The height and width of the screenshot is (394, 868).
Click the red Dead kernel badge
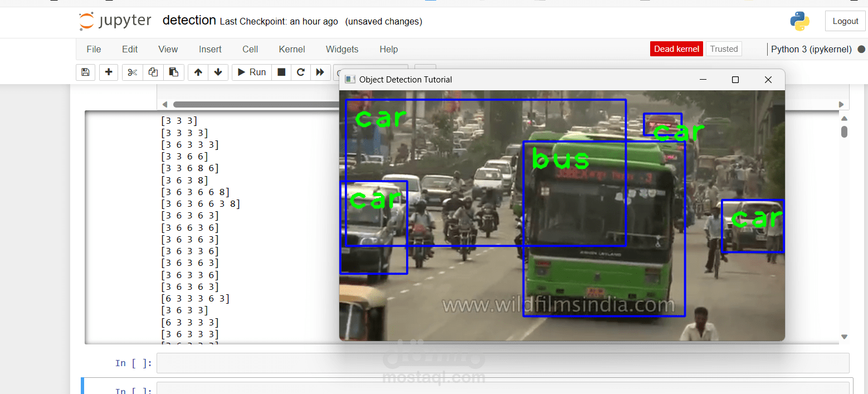click(676, 49)
